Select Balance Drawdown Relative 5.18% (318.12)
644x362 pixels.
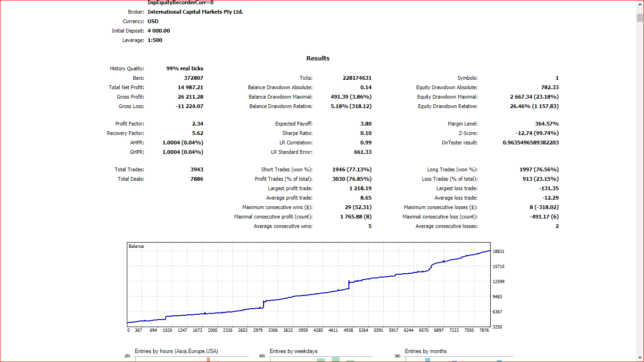(x=351, y=106)
